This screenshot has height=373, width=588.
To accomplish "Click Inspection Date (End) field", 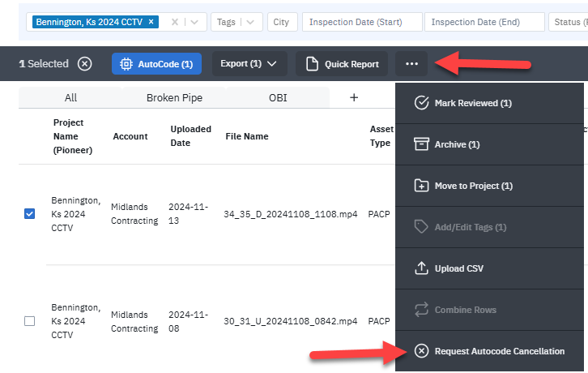I will tap(484, 22).
